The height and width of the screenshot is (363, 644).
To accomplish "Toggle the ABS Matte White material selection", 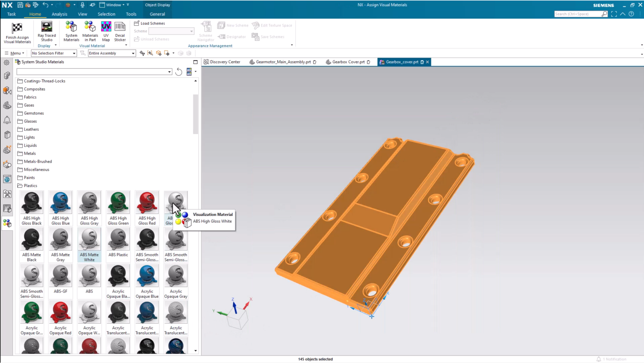I will (89, 244).
